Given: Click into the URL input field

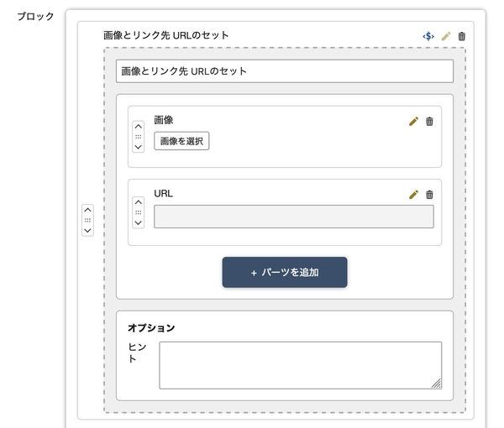Looking at the screenshot, I should tap(293, 217).
